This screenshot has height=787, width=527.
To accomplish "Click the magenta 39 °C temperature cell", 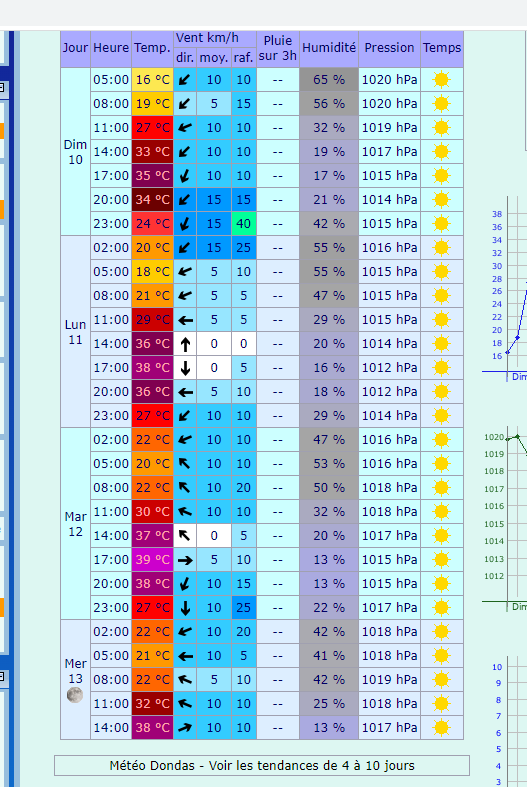I will [153, 560].
